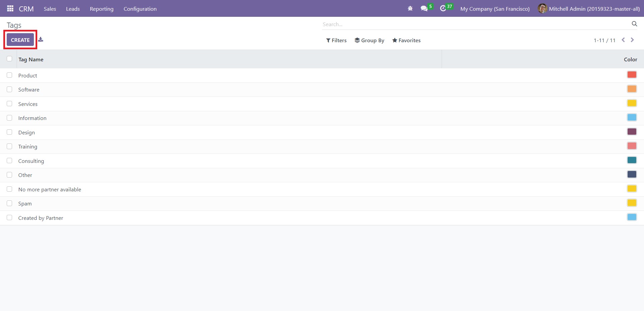644x311 pixels.
Task: Go to next page arrow
Action: pyautogui.click(x=632, y=40)
